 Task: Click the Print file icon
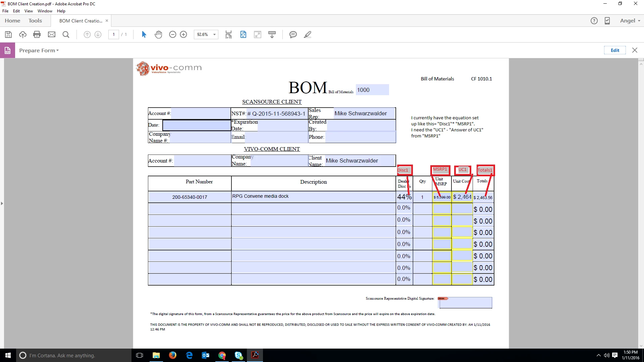click(37, 35)
